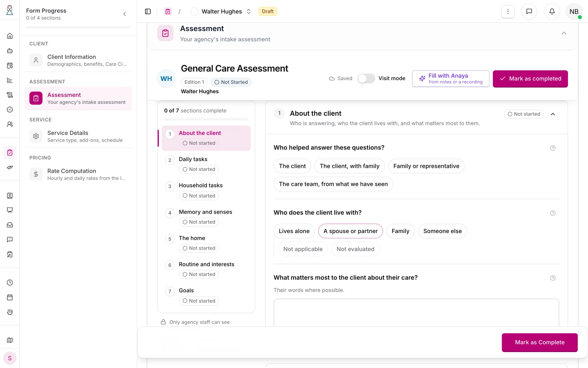Click help icon for 'Who helped answer' question
Viewport: 588px width, 368px height.
click(553, 148)
